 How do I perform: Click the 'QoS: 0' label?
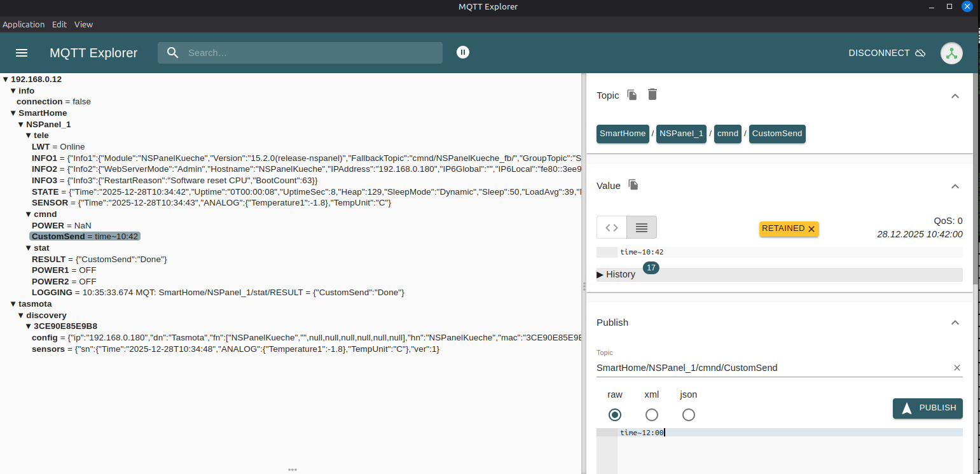[948, 221]
